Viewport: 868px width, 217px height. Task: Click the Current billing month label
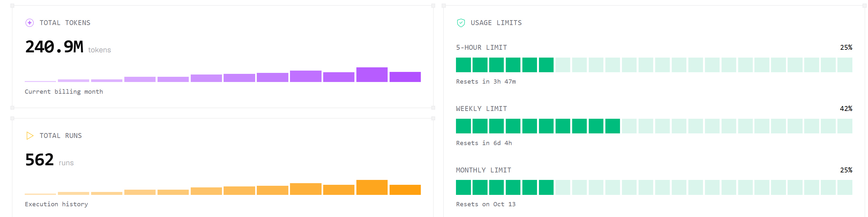click(64, 92)
